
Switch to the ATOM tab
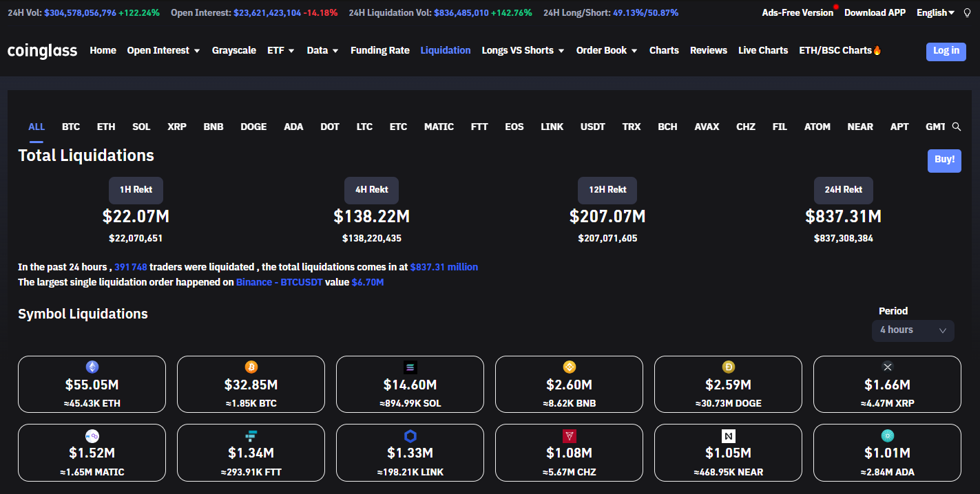(817, 127)
